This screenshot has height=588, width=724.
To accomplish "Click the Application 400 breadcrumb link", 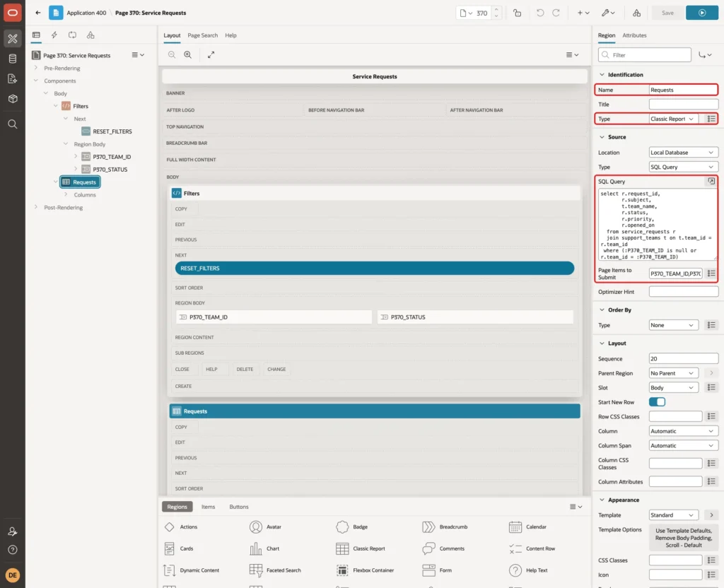I will 86,13.
